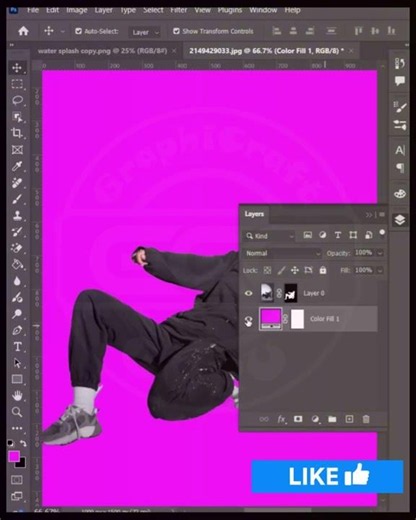Click Color Fill 1 magenta layer thumbnail
416x520 pixels.
pos(270,319)
